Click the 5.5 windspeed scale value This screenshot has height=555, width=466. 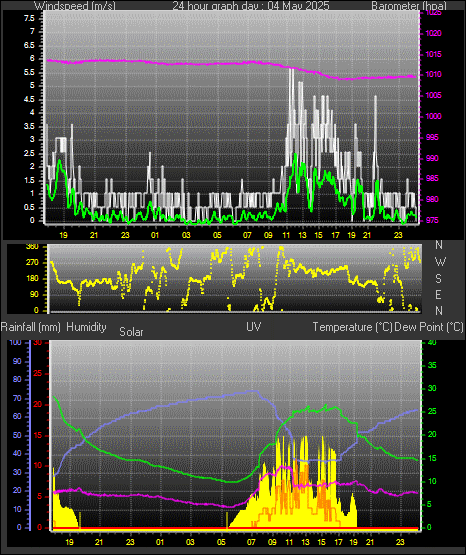29,73
